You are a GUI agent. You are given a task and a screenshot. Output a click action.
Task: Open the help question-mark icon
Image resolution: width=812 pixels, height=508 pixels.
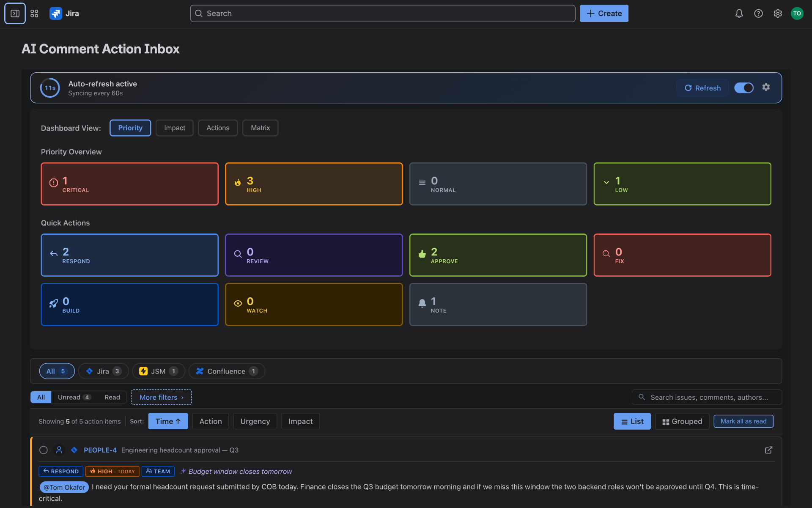pos(758,13)
